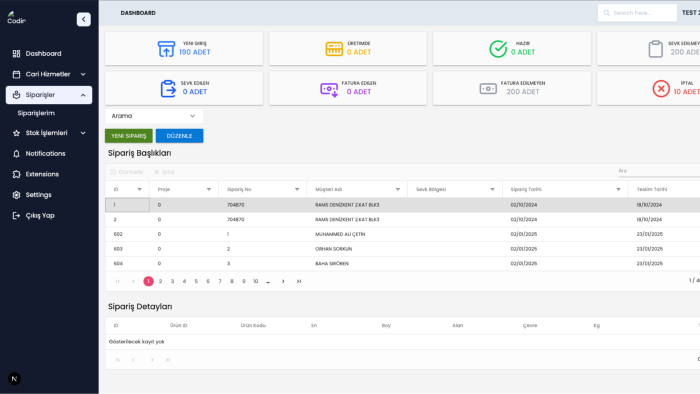Select customer ORHAN SORKUN cell
Screen dimensions: 700x394
click(357, 249)
